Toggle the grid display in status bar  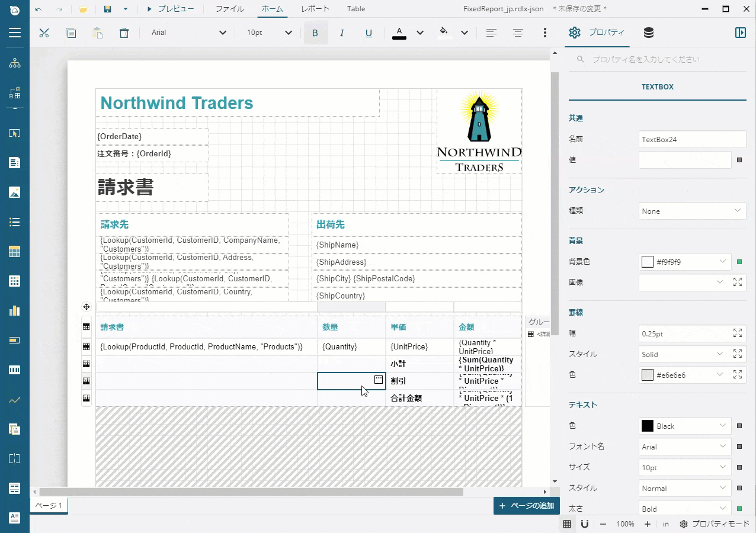[x=567, y=524]
